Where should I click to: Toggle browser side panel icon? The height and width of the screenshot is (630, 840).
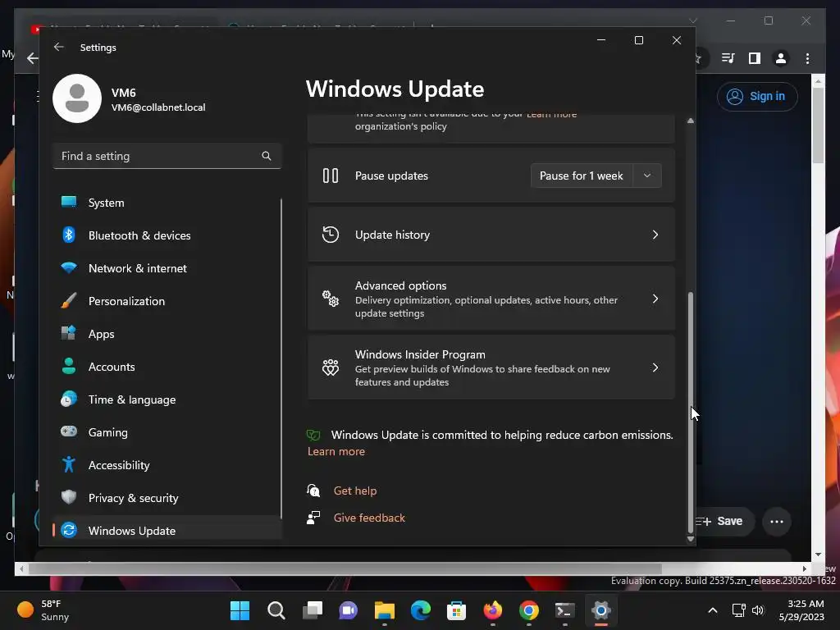[755, 58]
